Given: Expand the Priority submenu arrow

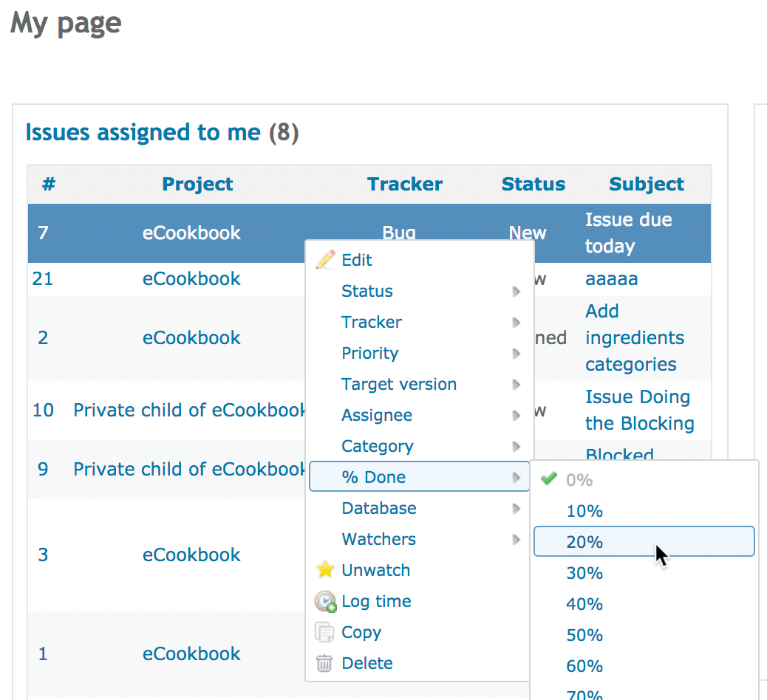Looking at the screenshot, I should (x=516, y=354).
